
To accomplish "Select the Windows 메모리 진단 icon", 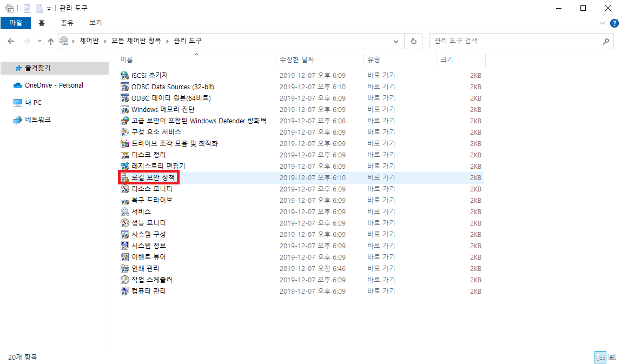I will tap(125, 109).
